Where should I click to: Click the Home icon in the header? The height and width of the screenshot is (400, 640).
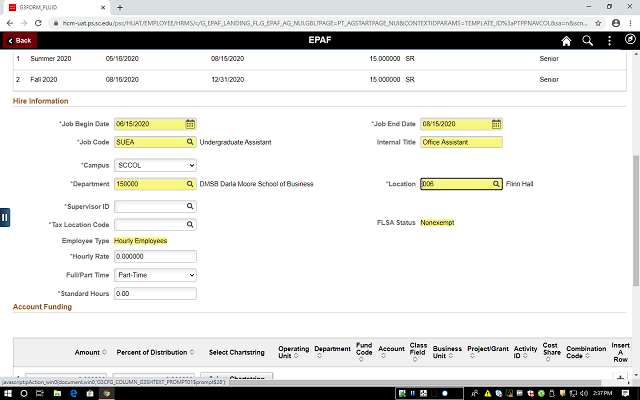pos(566,41)
